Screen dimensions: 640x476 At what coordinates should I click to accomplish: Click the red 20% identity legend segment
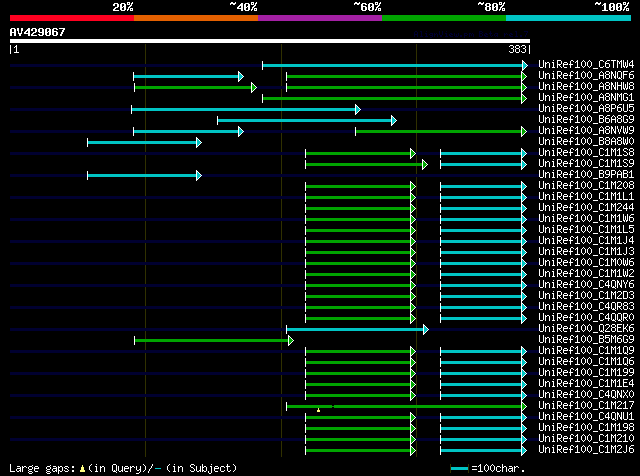[x=71, y=18]
